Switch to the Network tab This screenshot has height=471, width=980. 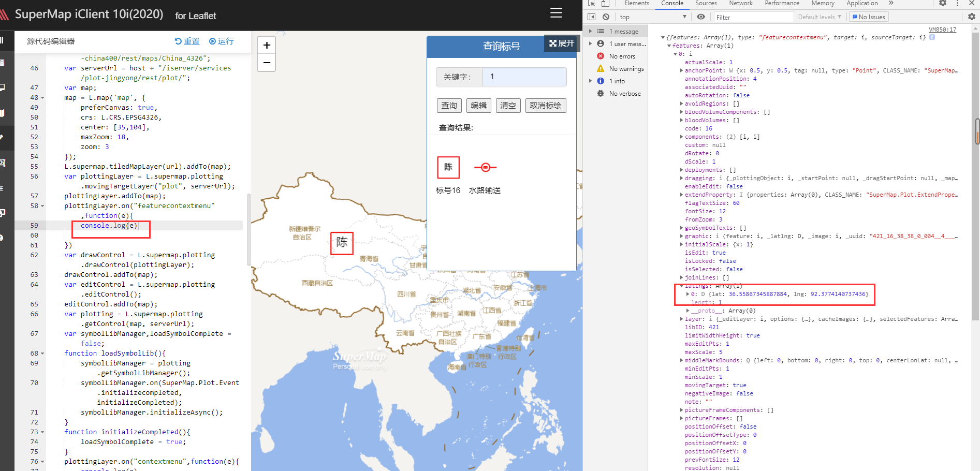click(741, 3)
